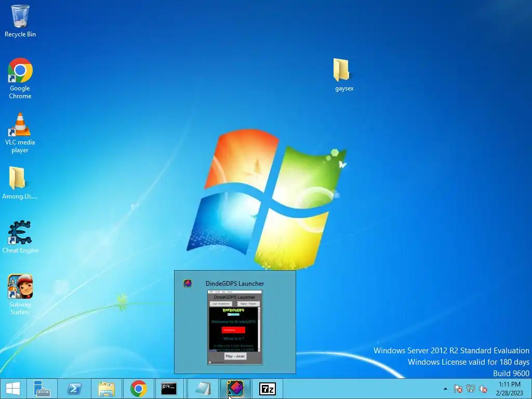Launch PowerShell from the taskbar
532x399 pixels.
coord(74,389)
